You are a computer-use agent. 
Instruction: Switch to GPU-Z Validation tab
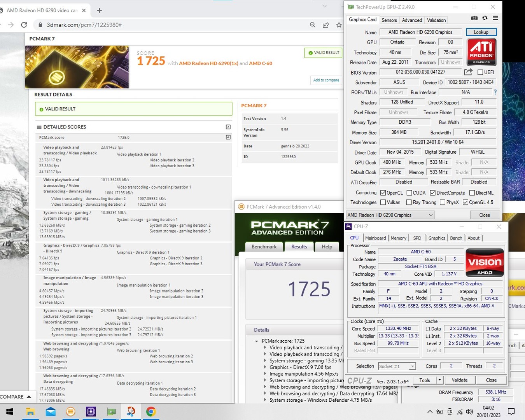tap(436, 20)
